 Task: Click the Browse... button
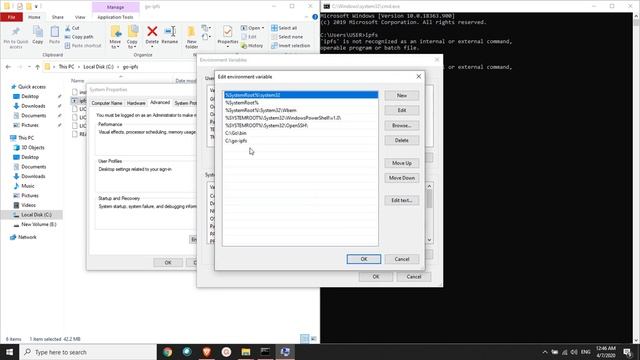pos(402,125)
